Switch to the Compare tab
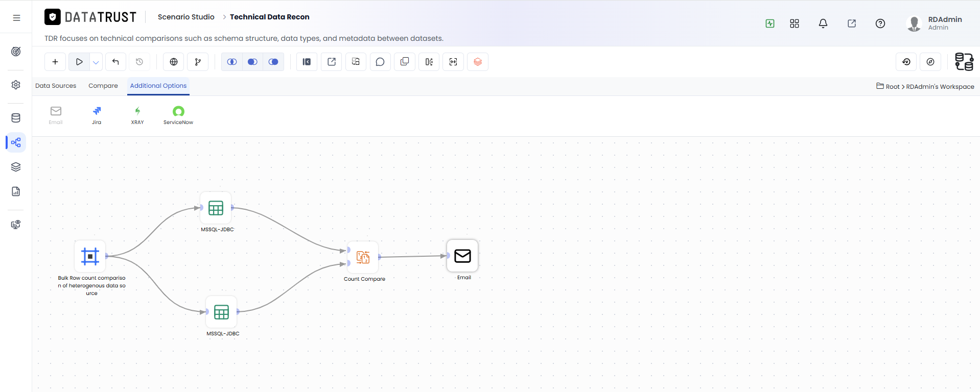 (103, 86)
